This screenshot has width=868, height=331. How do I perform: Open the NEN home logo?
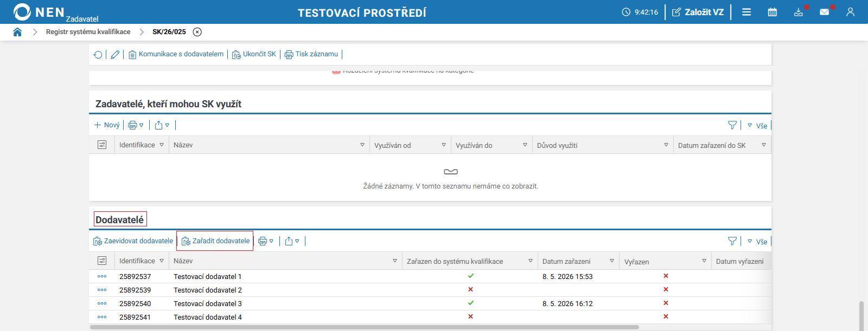tap(55, 12)
